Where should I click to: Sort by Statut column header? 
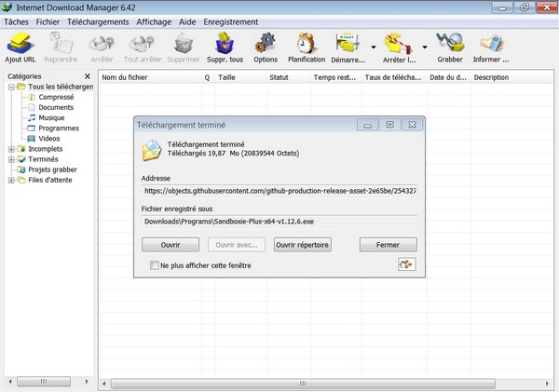point(289,77)
